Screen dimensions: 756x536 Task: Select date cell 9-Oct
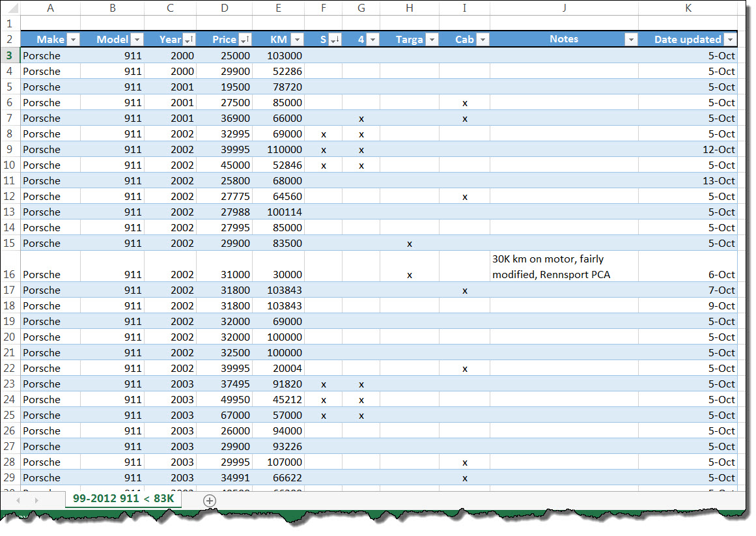(688, 305)
